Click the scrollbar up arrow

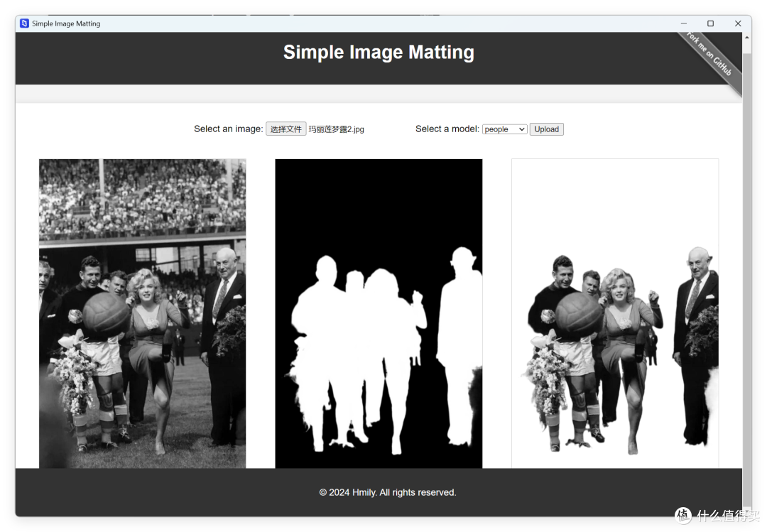[747, 37]
